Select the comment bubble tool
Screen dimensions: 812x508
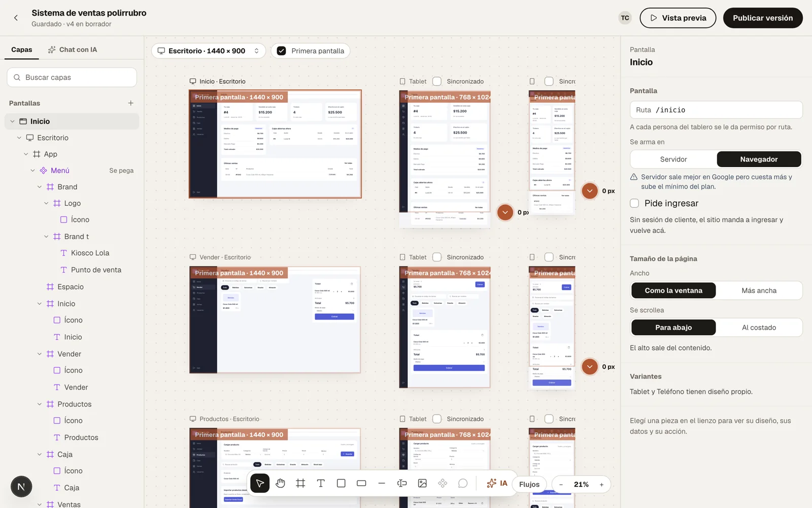coord(463,484)
